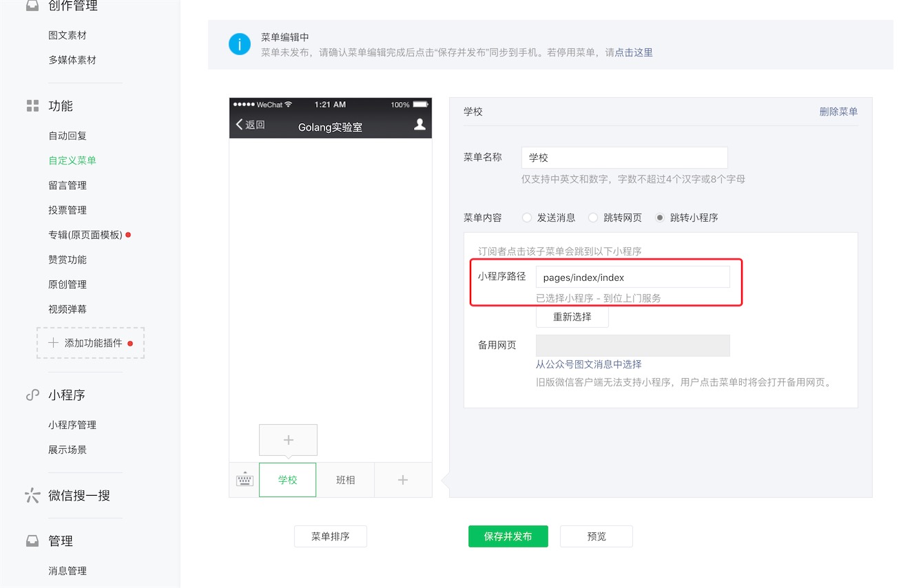Image resolution: width=912 pixels, height=588 pixels.
Task: Click the Golang实验室 title in phone preview
Action: coord(331,127)
